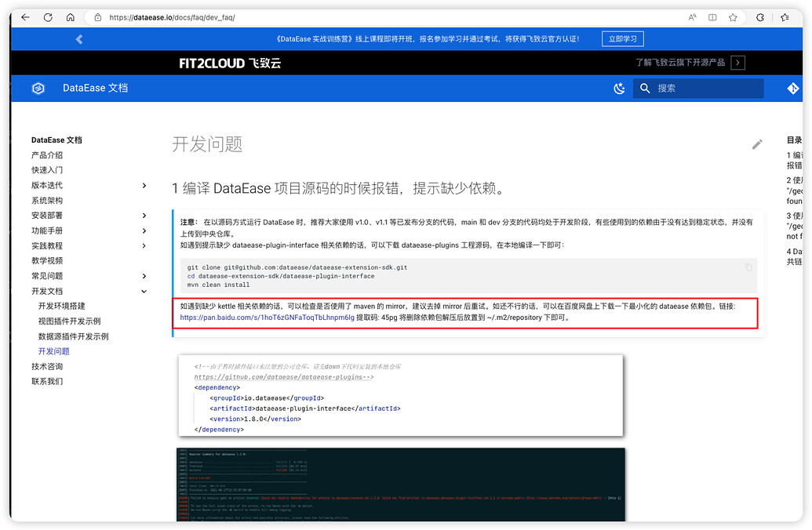Reload the page with the refresh icon
This screenshot has width=812, height=530.
[x=49, y=16]
